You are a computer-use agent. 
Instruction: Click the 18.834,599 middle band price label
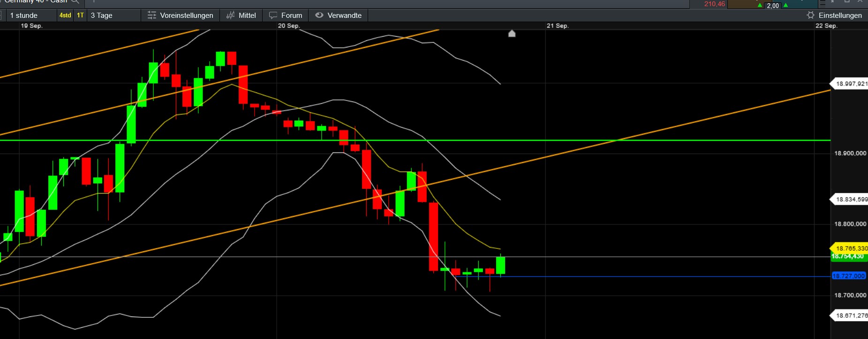850,200
